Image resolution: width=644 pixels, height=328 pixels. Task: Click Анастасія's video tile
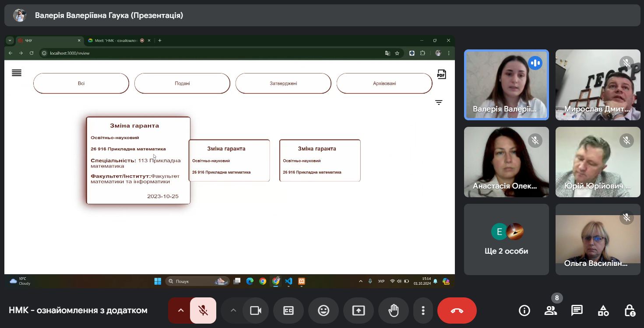507,162
